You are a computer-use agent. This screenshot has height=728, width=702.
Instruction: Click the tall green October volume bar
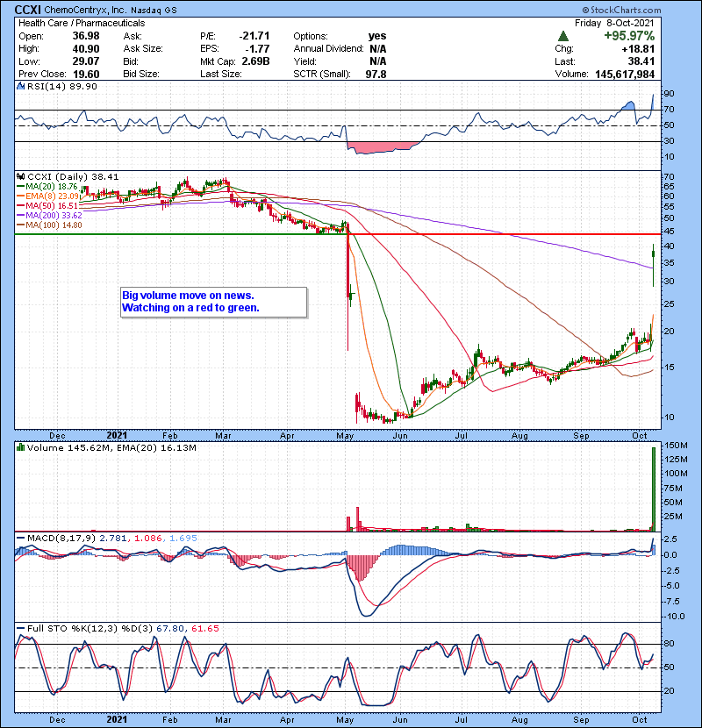tap(654, 489)
